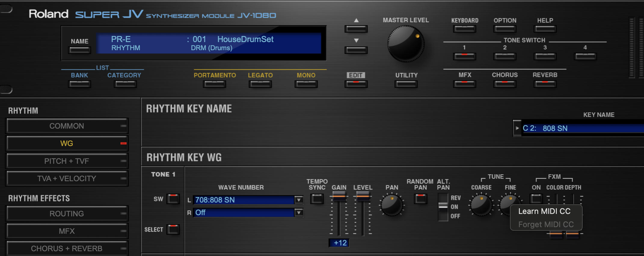Choose Learn MIDI CC from context menu
Screen dimensions: 644x256
[544, 211]
